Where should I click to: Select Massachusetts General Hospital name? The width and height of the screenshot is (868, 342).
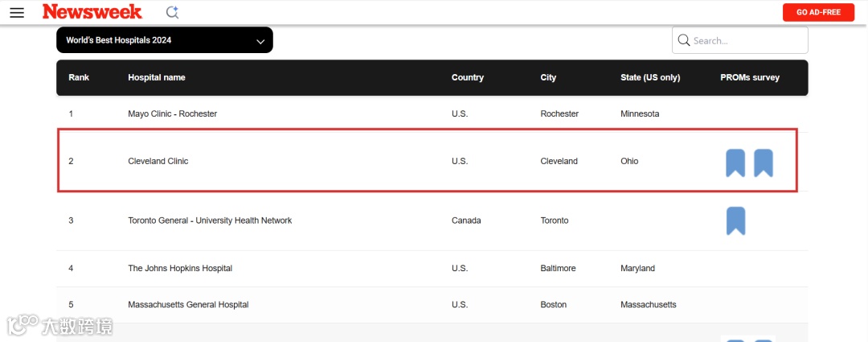(188, 305)
